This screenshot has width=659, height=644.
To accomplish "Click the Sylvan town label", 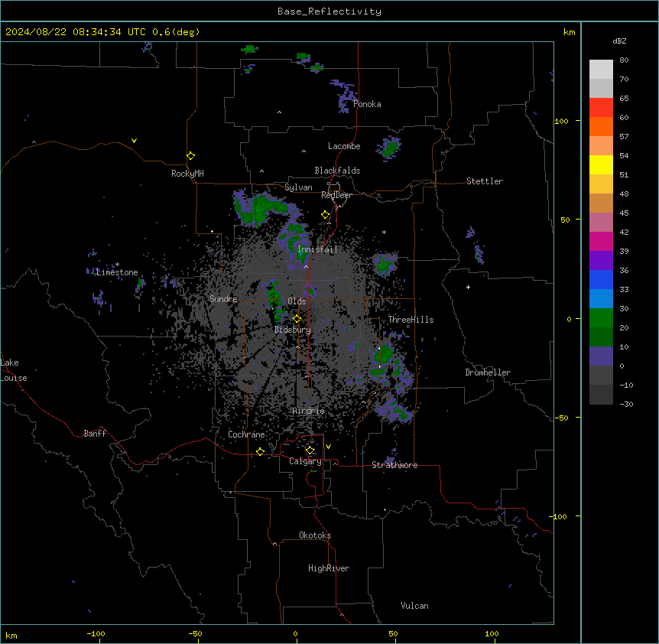I will pyautogui.click(x=298, y=187).
